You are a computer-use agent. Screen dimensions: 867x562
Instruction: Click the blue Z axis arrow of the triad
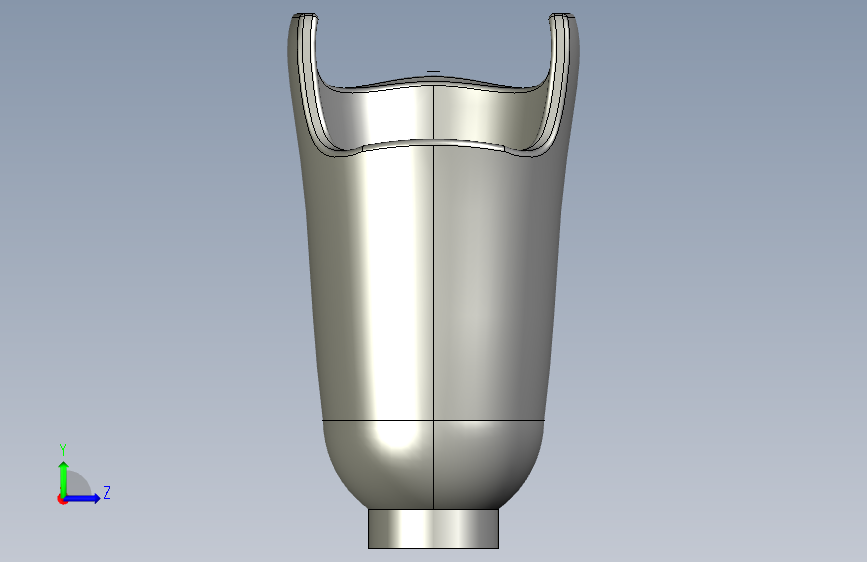[x=82, y=498]
